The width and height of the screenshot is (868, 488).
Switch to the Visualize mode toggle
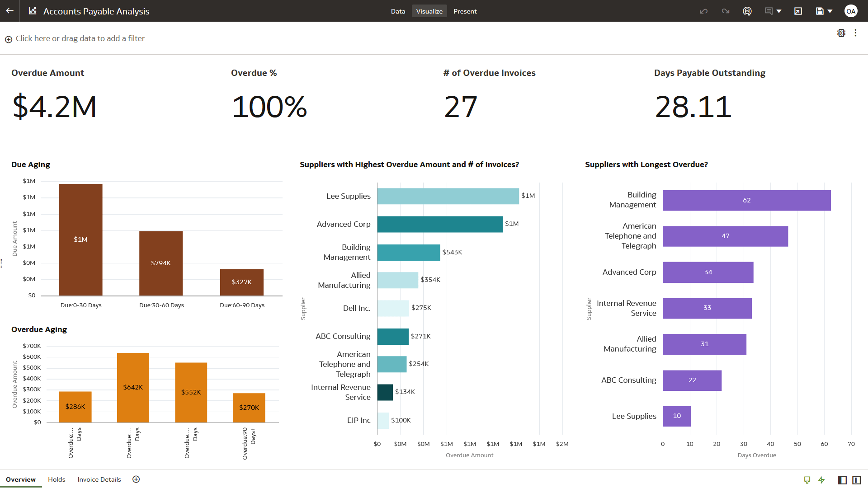tap(429, 11)
